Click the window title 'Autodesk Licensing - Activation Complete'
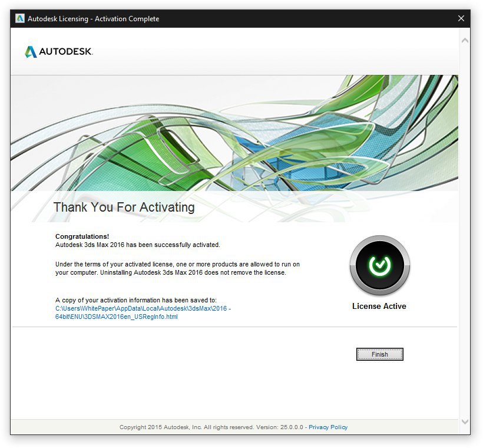The image size is (483, 448). [93, 19]
